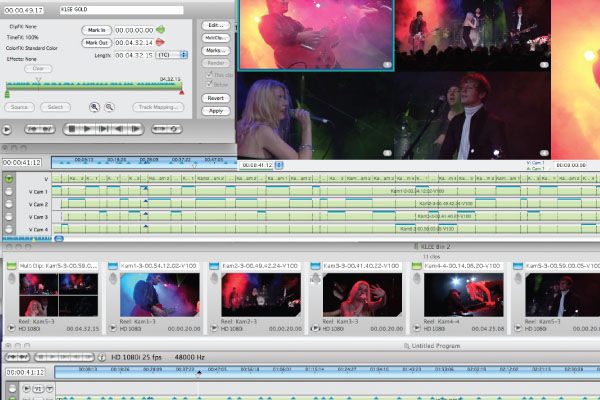Open the Marks... dialog

(x=216, y=51)
